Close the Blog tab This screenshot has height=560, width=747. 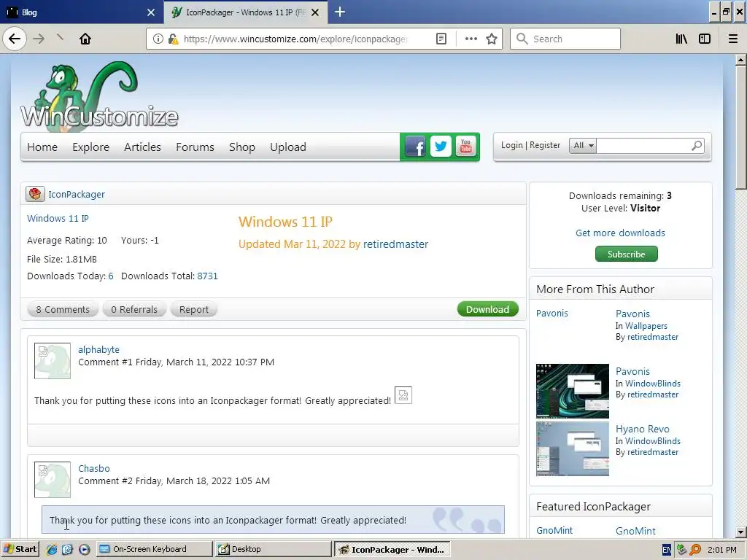(x=151, y=12)
